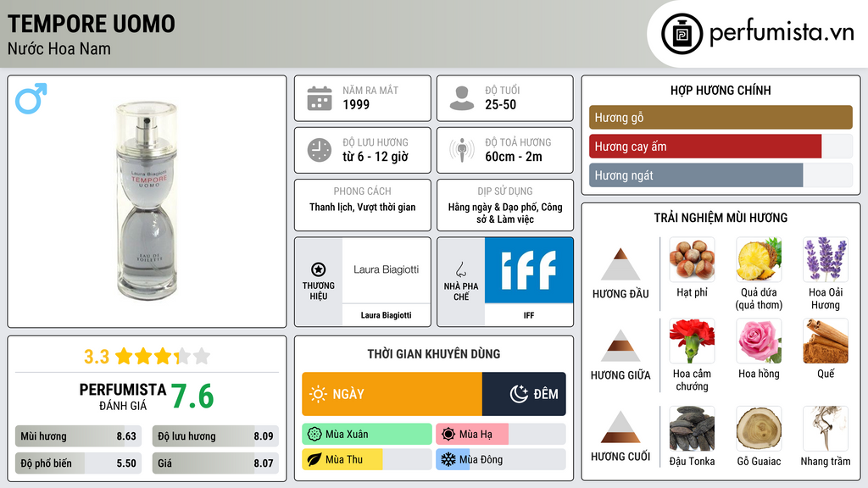This screenshot has width=868, height=488.
Task: Click the red Hương cay ấm accord bar
Action: click(x=705, y=147)
